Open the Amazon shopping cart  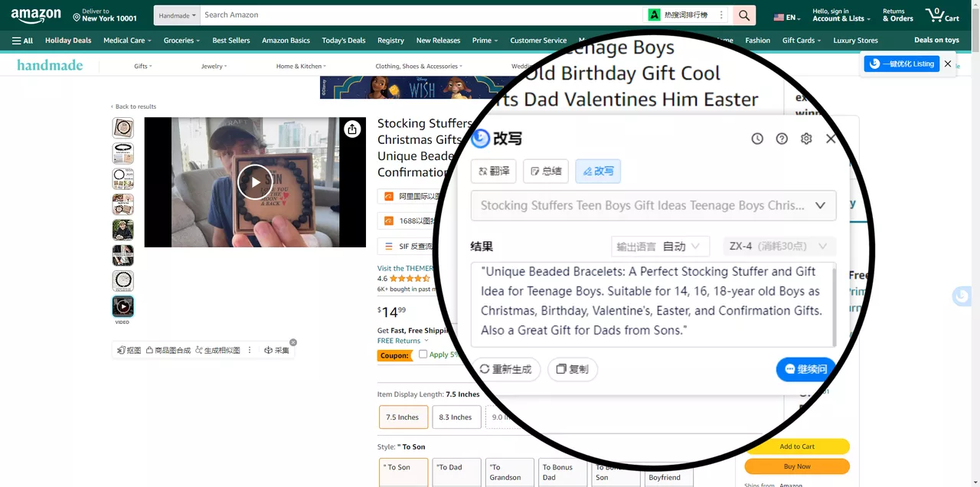click(942, 15)
